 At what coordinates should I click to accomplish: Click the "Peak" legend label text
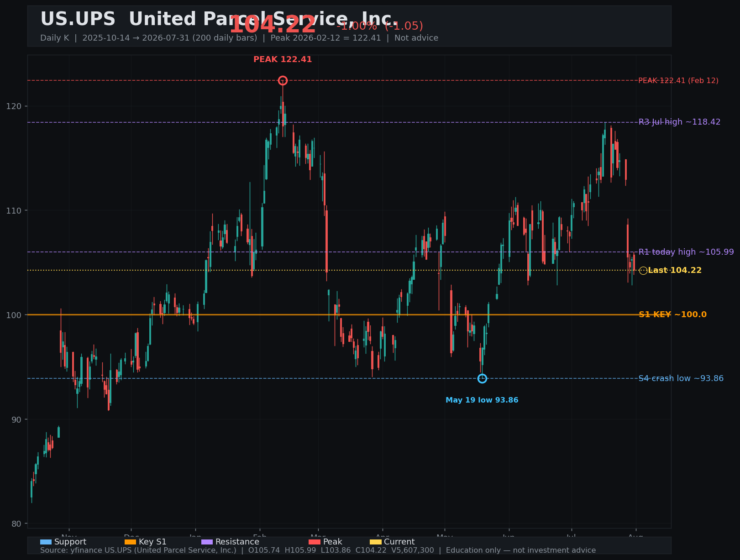coord(332,542)
